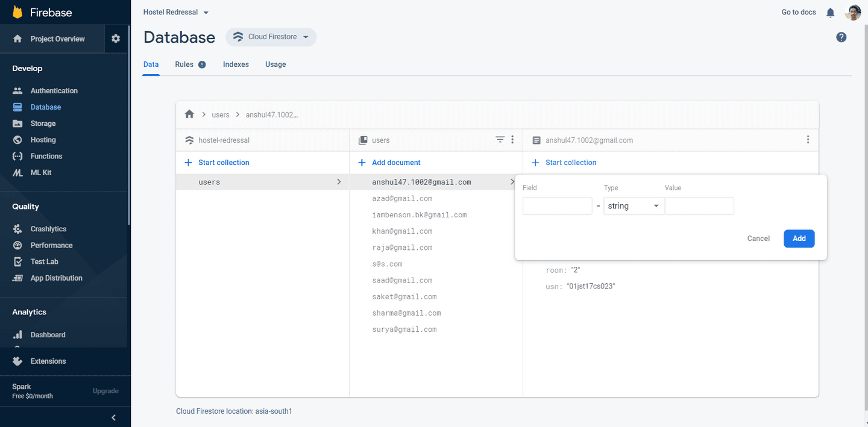Open Functions from the sidebar
The image size is (868, 427).
pyautogui.click(x=46, y=156)
